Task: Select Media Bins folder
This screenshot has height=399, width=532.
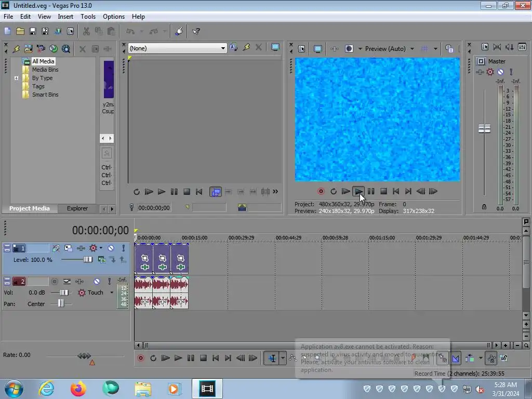Action: point(45,70)
